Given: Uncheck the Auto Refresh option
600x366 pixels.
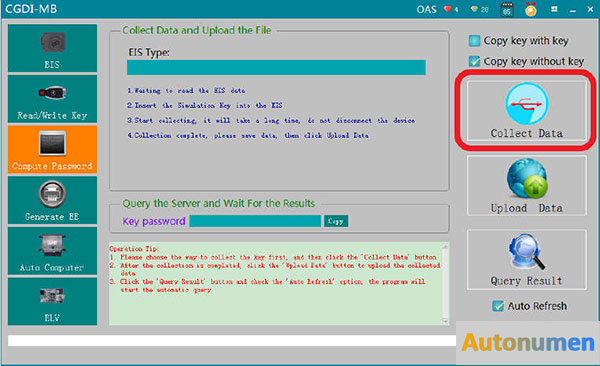Looking at the screenshot, I should click(498, 306).
